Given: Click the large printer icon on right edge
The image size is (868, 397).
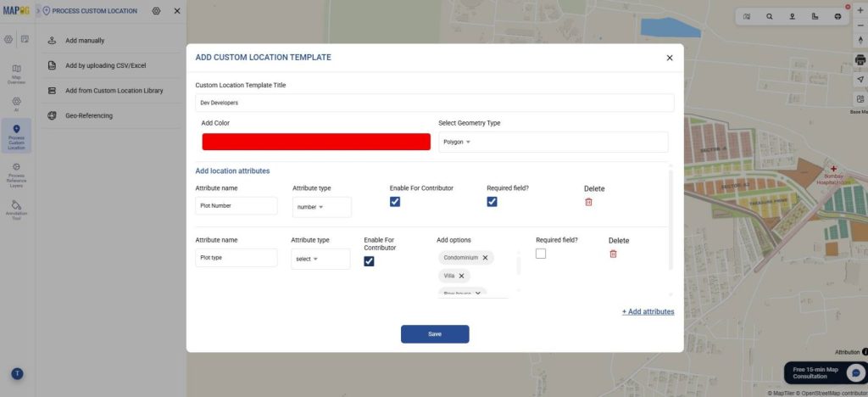Looking at the screenshot, I should pyautogui.click(x=860, y=59).
